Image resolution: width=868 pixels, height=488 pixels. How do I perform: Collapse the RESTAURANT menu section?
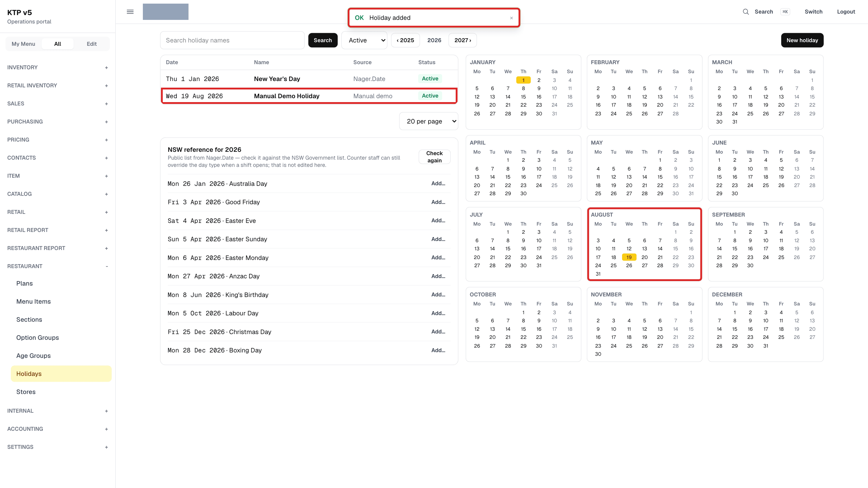tap(58, 266)
